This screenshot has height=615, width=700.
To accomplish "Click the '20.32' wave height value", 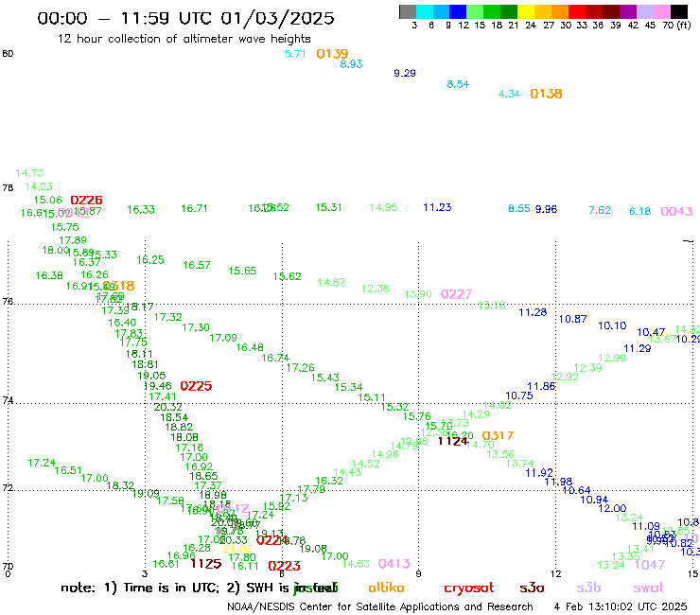I will point(167,407).
